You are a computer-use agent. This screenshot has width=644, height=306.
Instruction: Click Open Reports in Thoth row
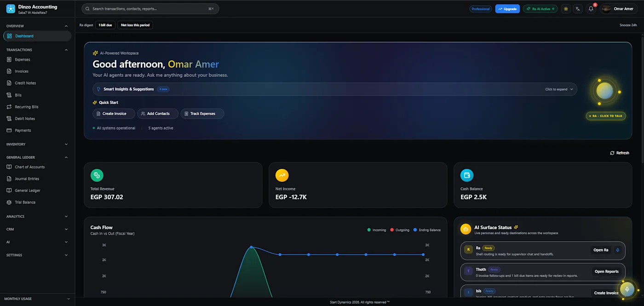(606, 271)
